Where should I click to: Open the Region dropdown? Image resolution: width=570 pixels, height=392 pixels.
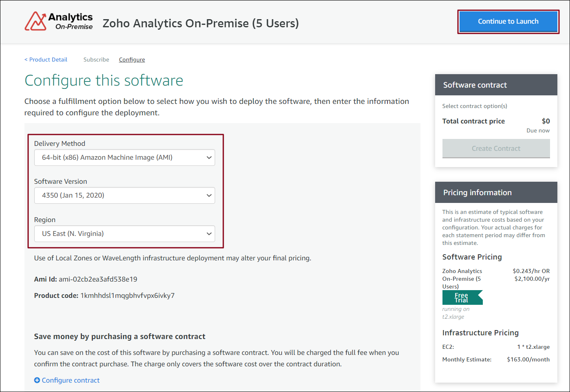pos(125,234)
